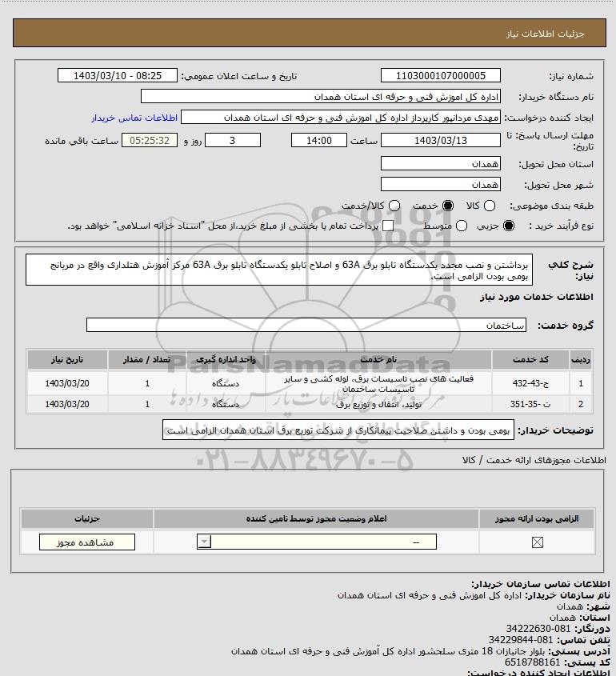Screen dimensions: 616x676
Task: Click the general need description text box
Action: tap(279, 270)
